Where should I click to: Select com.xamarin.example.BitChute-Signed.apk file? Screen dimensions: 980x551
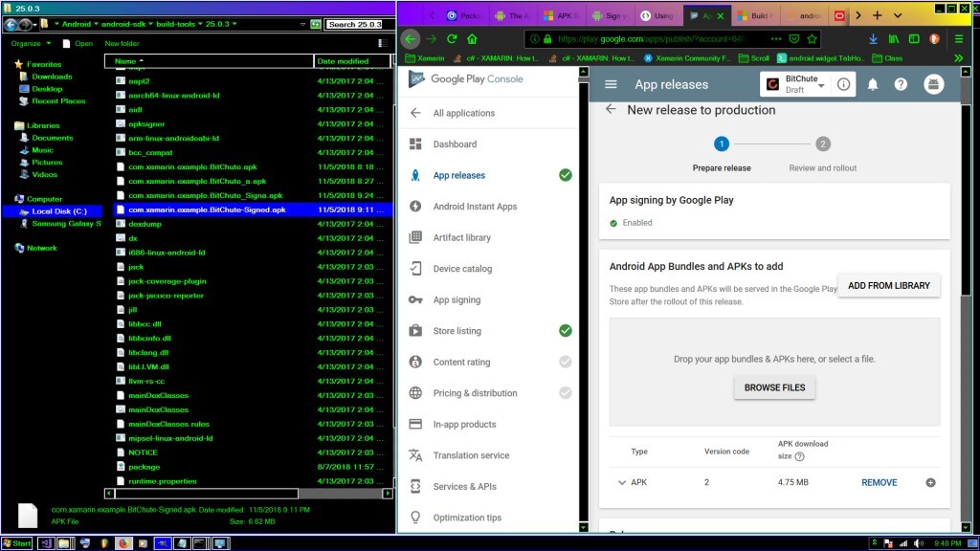(x=207, y=209)
